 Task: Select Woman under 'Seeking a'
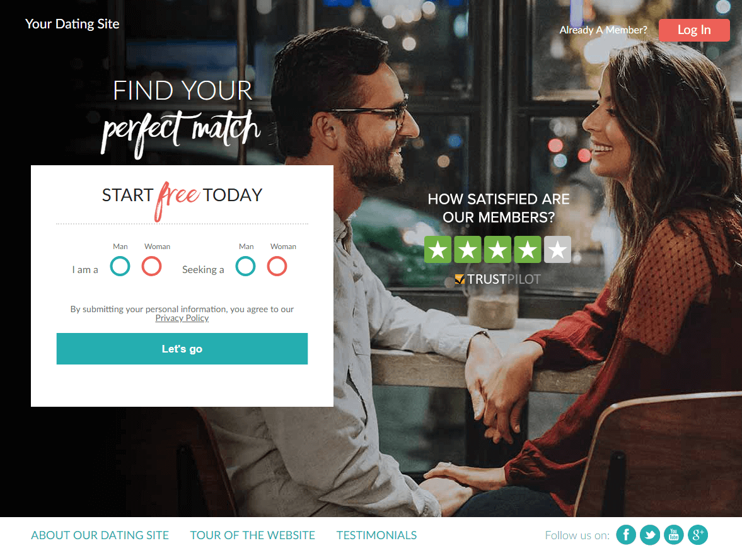[x=277, y=266]
